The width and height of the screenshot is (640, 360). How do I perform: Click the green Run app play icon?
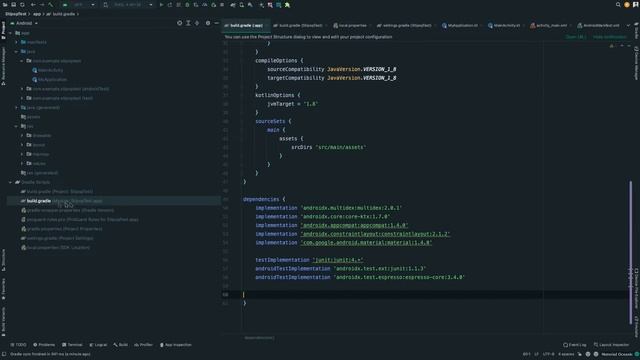pos(161,5)
